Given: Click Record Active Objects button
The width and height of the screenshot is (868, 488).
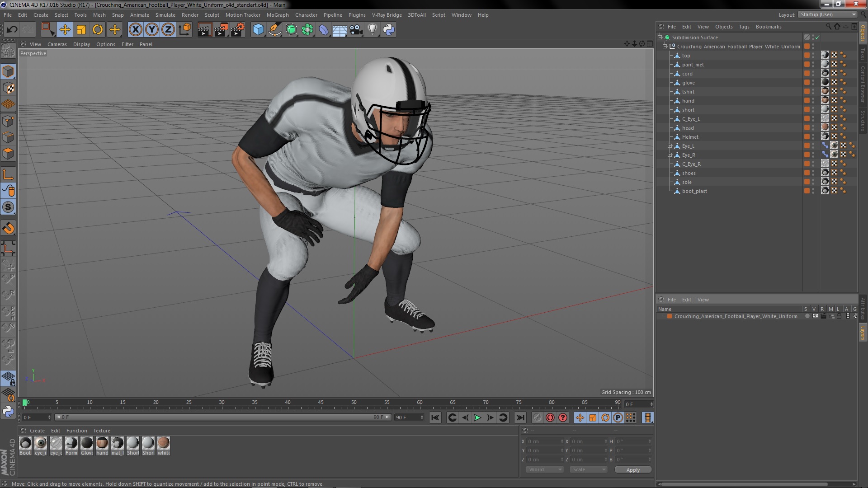Looking at the screenshot, I should coord(537,418).
